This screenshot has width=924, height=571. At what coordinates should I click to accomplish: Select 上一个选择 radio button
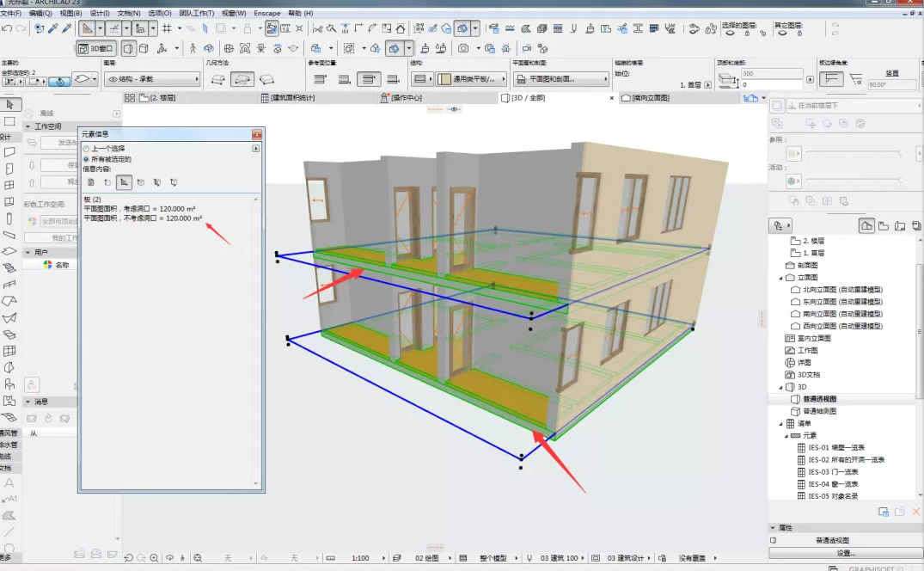coord(87,149)
